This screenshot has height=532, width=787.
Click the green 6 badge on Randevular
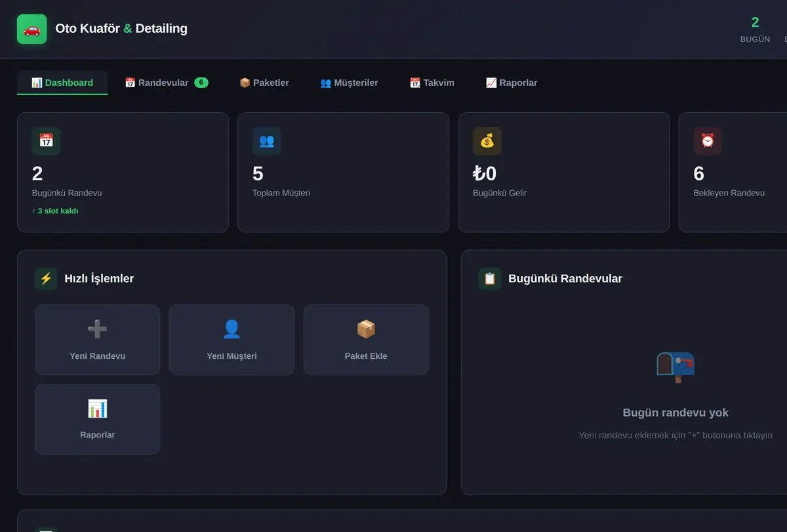click(201, 83)
